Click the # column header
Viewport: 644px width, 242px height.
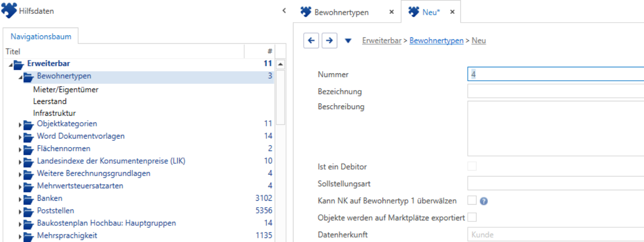(x=259, y=51)
